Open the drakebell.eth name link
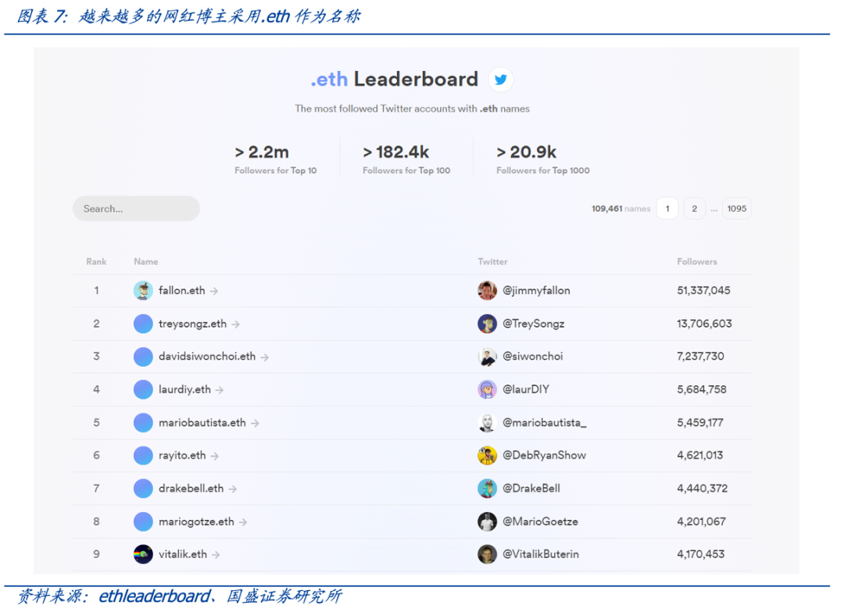The height and width of the screenshot is (616, 844). tap(191, 489)
